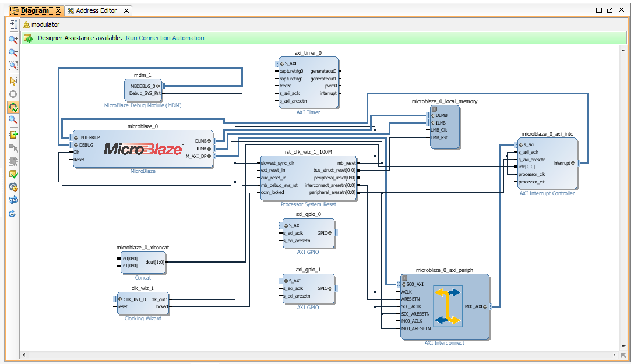Image resolution: width=634 pixels, height=364 pixels.
Task: Click the 'intr[0:0]' pin on microblaze_0_axi_intc
Action: tap(527, 167)
